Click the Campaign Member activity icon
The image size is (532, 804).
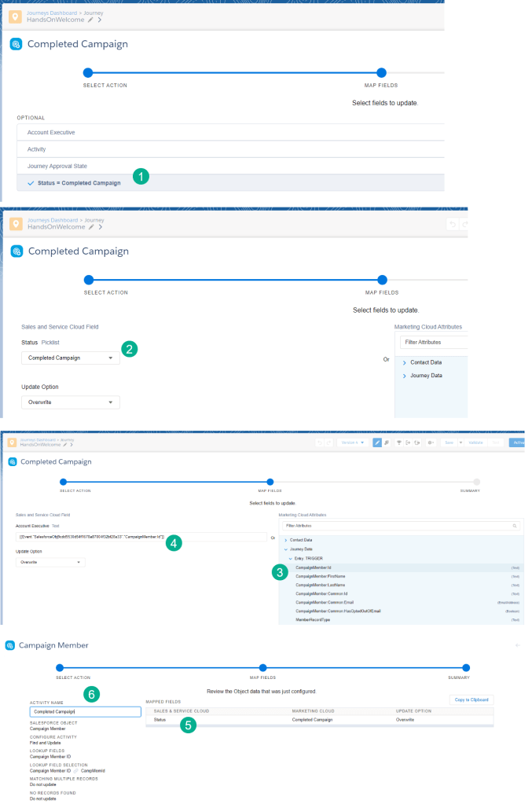[10, 645]
